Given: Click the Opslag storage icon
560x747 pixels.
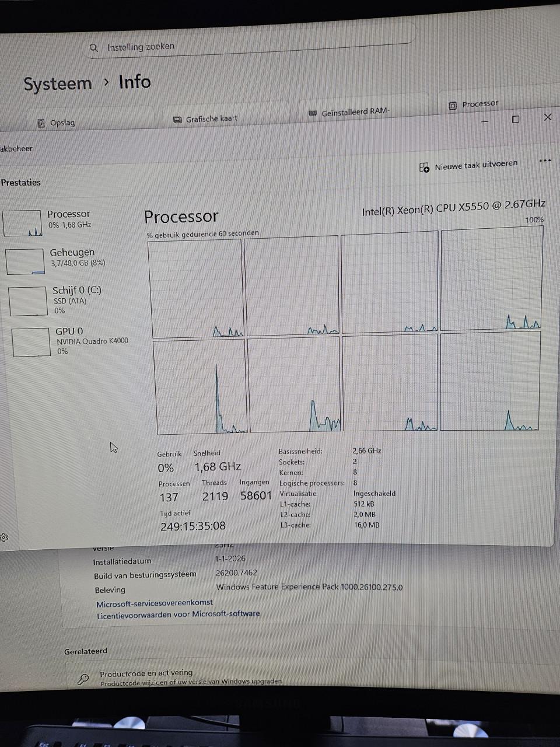Looking at the screenshot, I should click(41, 123).
